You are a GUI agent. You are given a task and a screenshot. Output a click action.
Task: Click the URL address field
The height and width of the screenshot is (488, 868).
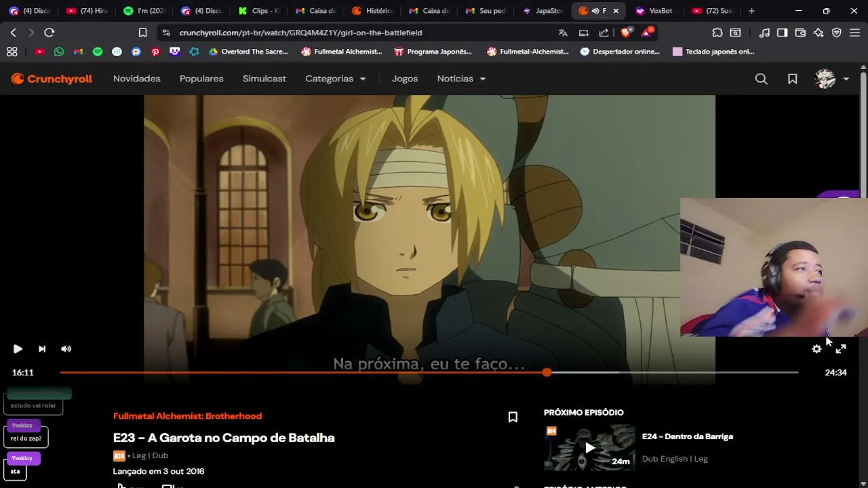click(300, 33)
